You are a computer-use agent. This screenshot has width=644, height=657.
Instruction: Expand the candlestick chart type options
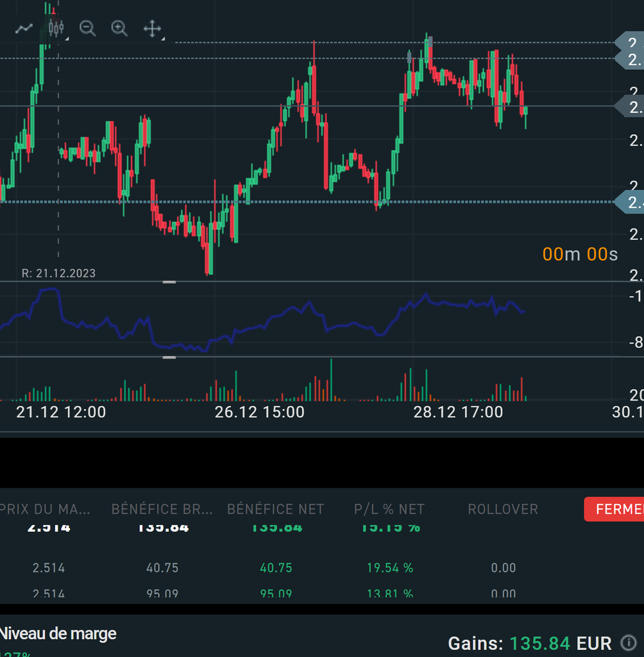67,38
